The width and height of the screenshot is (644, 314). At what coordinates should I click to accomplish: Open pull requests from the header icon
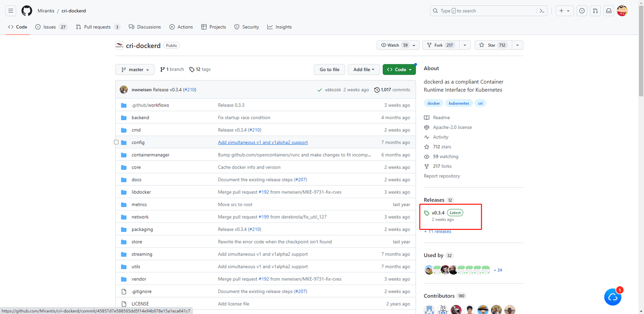[595, 10]
